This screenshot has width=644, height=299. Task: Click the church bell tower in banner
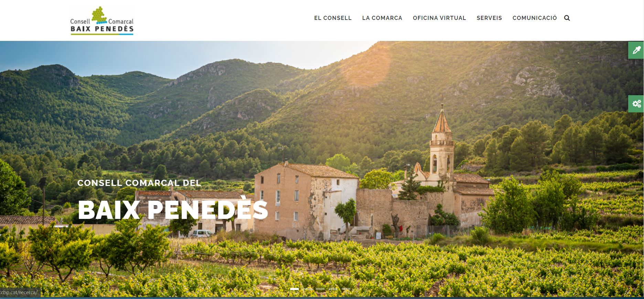click(442, 144)
